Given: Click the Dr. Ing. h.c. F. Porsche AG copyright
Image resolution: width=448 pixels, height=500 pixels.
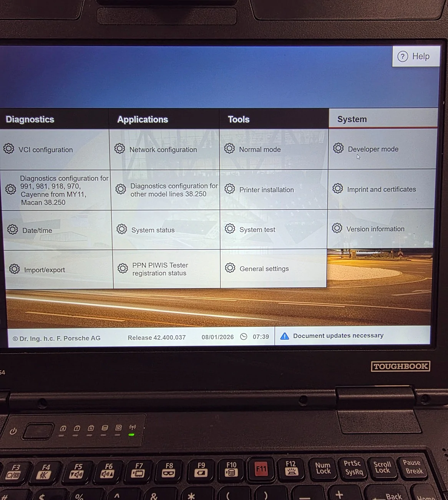Looking at the screenshot, I should 56,338.
